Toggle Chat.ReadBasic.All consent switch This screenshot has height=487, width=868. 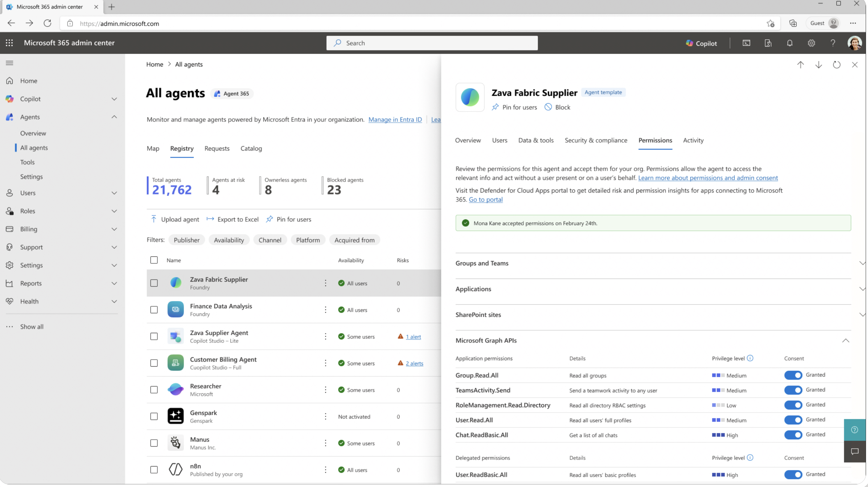tap(793, 435)
